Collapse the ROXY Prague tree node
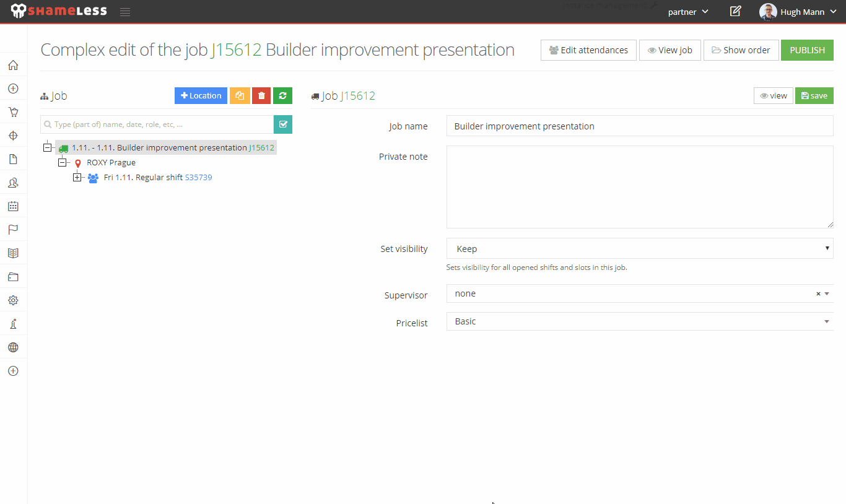 (x=62, y=163)
